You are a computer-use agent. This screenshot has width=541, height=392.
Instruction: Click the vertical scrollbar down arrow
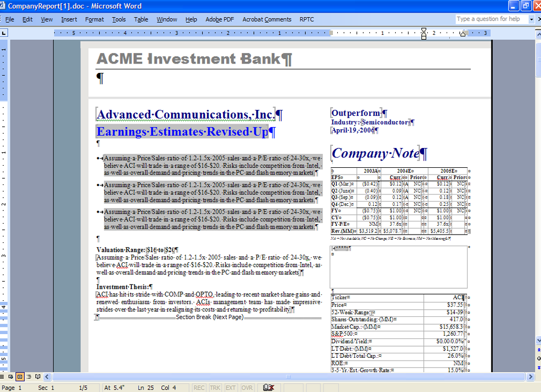[x=538, y=340]
